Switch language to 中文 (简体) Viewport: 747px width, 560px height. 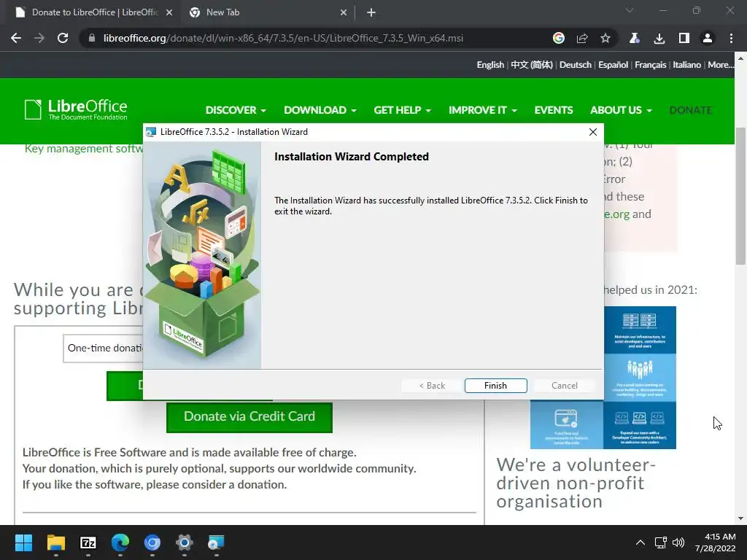tap(532, 65)
